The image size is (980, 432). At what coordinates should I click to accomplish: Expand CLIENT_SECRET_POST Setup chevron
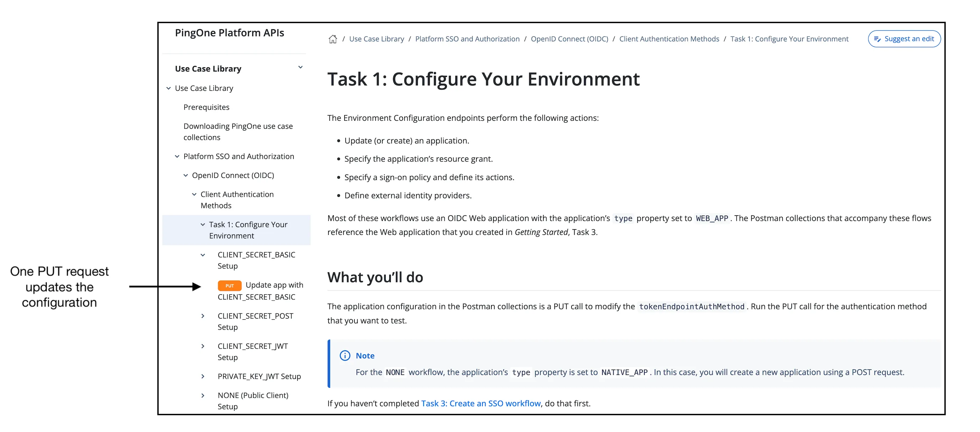[203, 316]
